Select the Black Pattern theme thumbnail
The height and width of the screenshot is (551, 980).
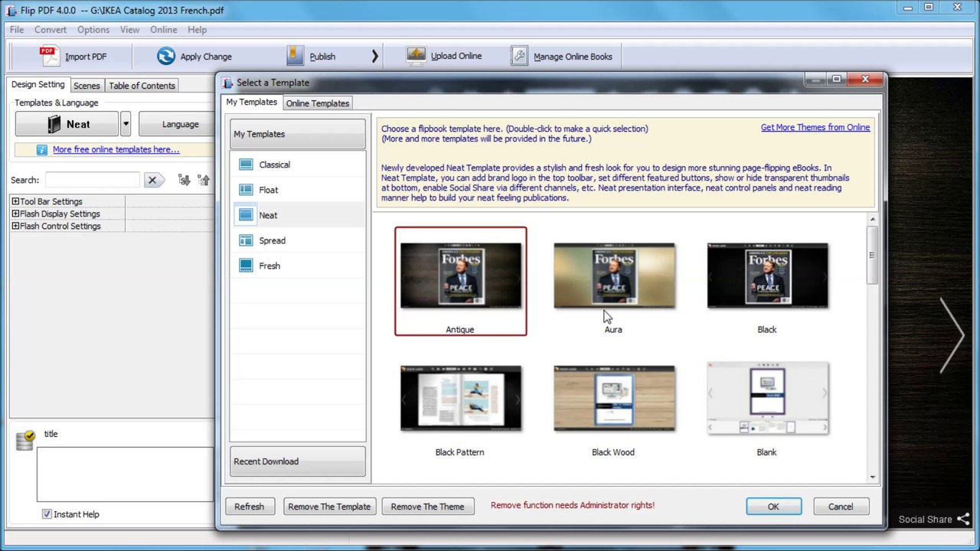461,399
